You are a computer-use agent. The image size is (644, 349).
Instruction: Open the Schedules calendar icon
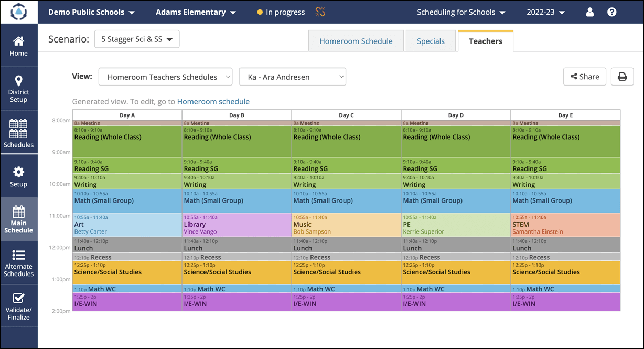[x=18, y=132]
